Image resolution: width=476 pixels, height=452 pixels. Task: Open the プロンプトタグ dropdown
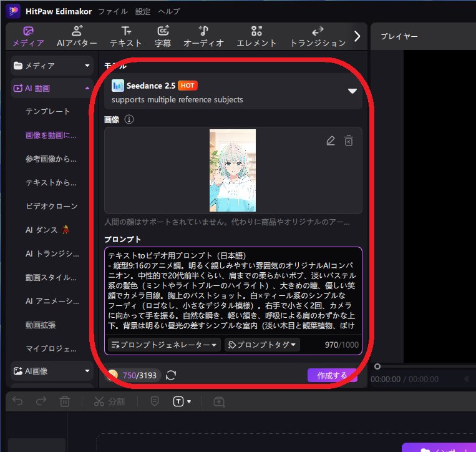tap(262, 345)
